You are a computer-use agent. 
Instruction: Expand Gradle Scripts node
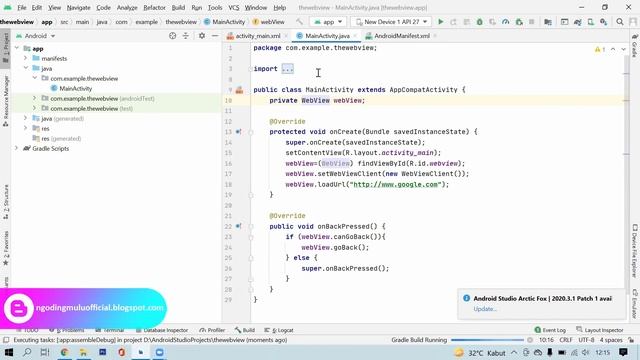coord(17,148)
